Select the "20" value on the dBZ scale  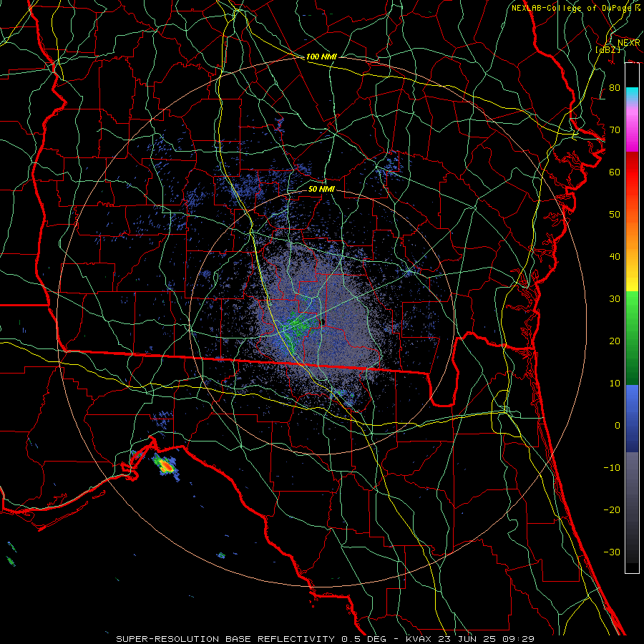tap(615, 341)
